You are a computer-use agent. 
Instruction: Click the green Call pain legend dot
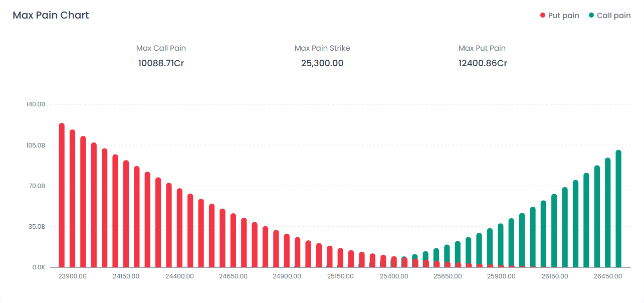pos(591,16)
